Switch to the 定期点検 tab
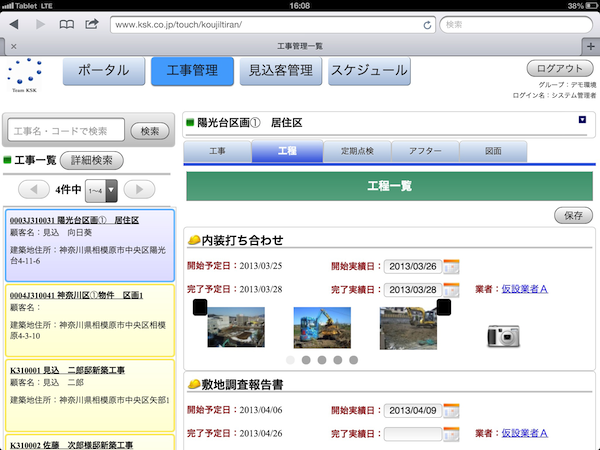The image size is (600, 450). pyautogui.click(x=356, y=151)
